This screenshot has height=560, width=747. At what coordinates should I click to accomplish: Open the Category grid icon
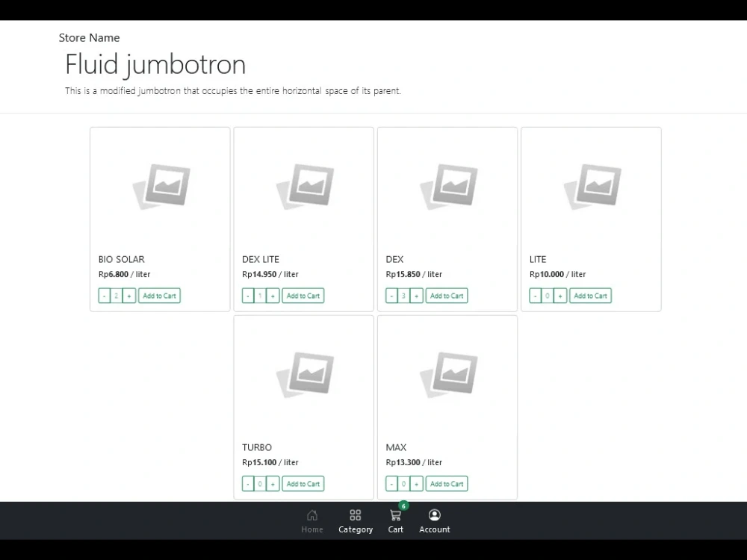[356, 514]
